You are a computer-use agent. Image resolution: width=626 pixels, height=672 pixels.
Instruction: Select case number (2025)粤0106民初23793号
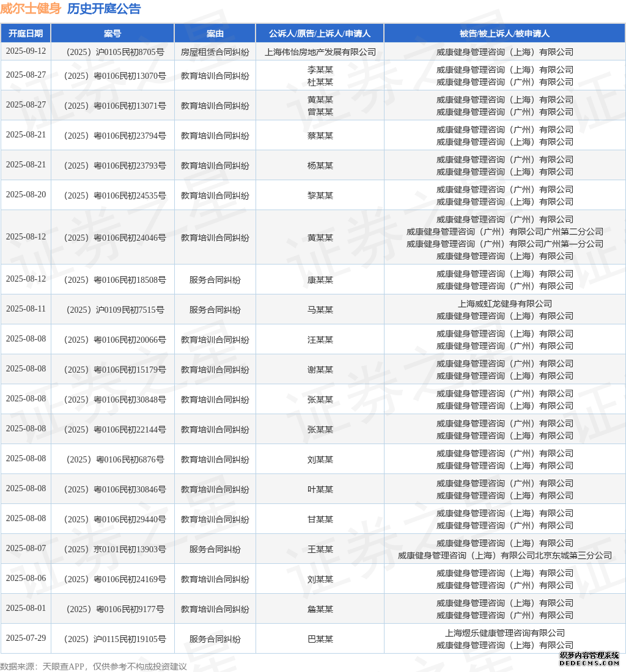pos(115,166)
